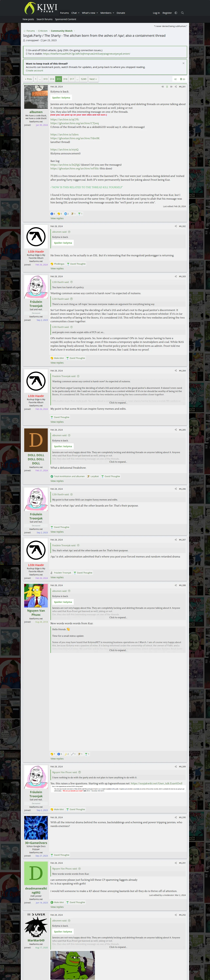Click Log in
Viewport: 210px width, 980px height.
[156, 13]
